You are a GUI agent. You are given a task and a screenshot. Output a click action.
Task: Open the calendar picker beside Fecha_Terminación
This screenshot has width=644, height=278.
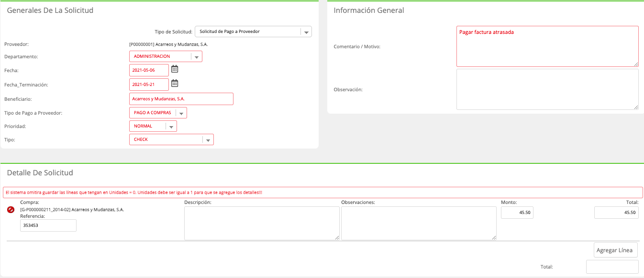point(175,84)
